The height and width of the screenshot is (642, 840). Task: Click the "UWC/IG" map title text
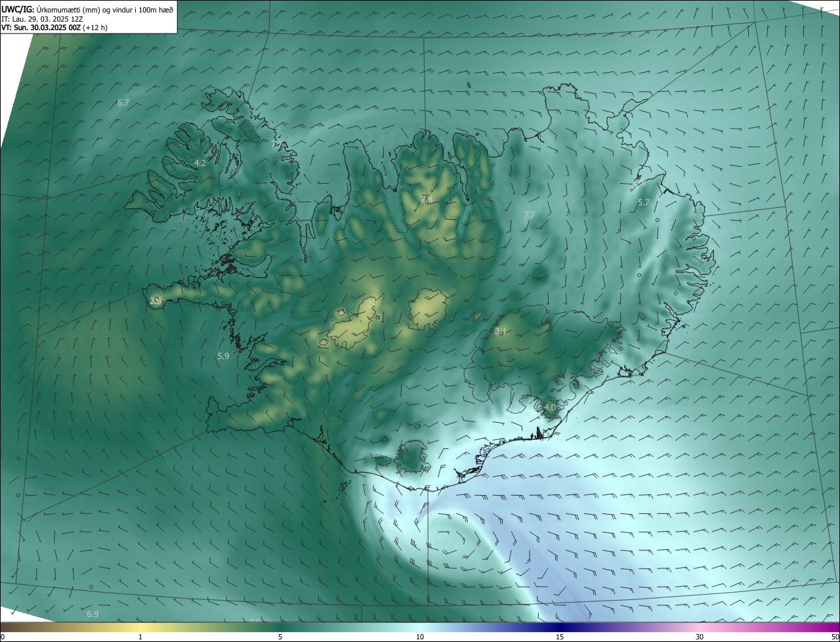coord(17,10)
